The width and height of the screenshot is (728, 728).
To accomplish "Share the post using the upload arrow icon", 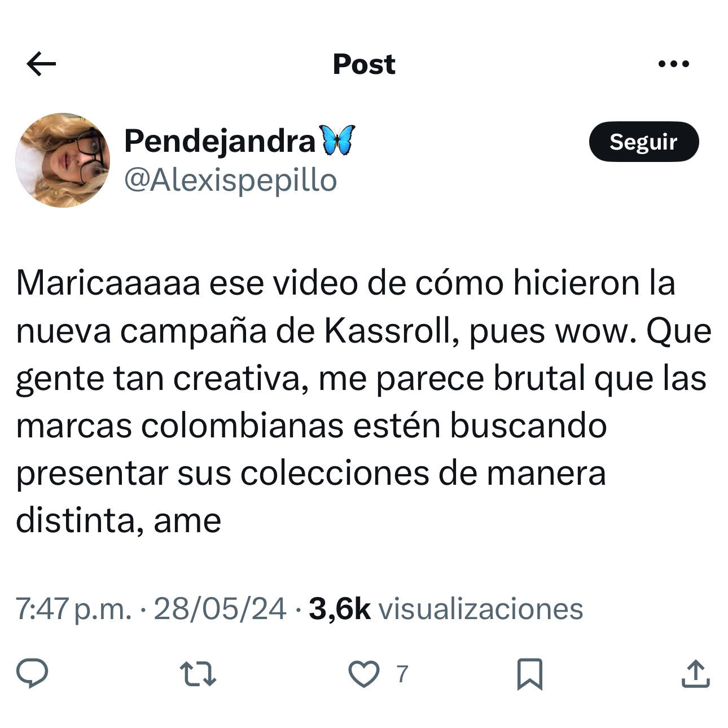I will (695, 673).
